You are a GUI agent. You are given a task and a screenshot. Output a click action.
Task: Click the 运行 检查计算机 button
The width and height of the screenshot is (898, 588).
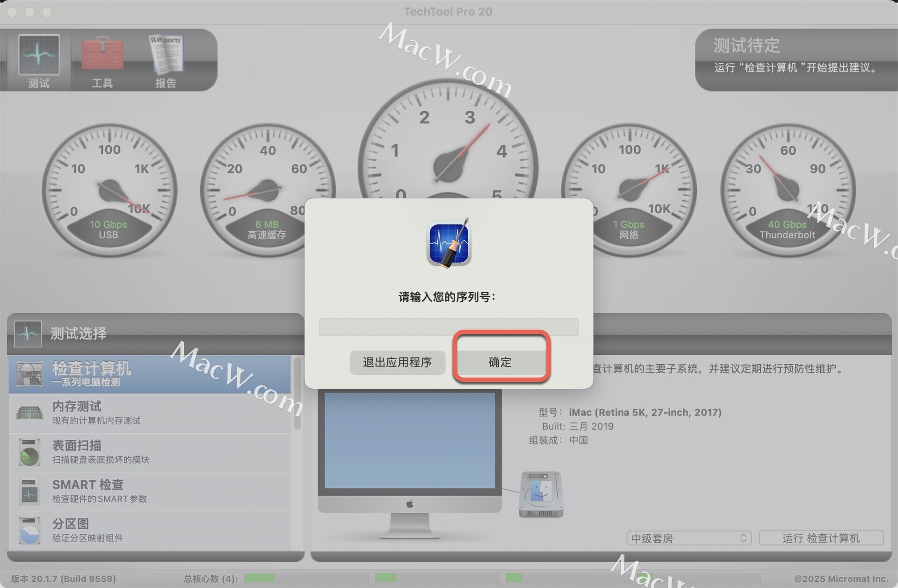tap(821, 538)
